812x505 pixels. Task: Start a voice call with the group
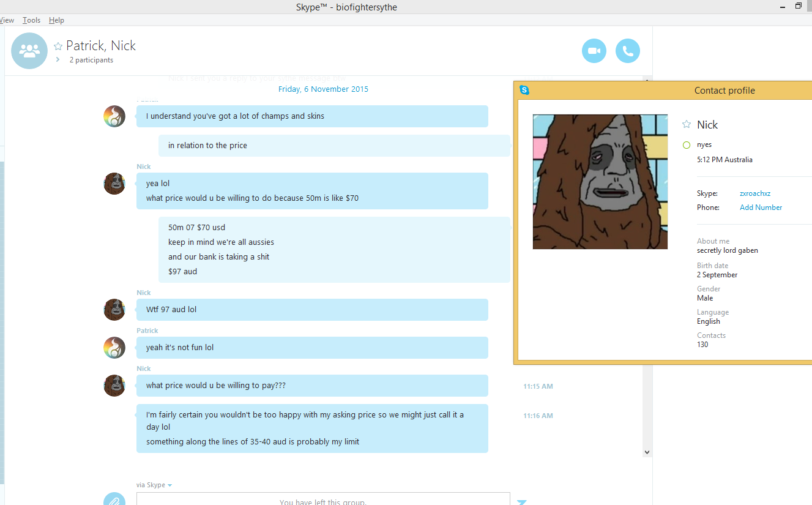click(x=628, y=51)
